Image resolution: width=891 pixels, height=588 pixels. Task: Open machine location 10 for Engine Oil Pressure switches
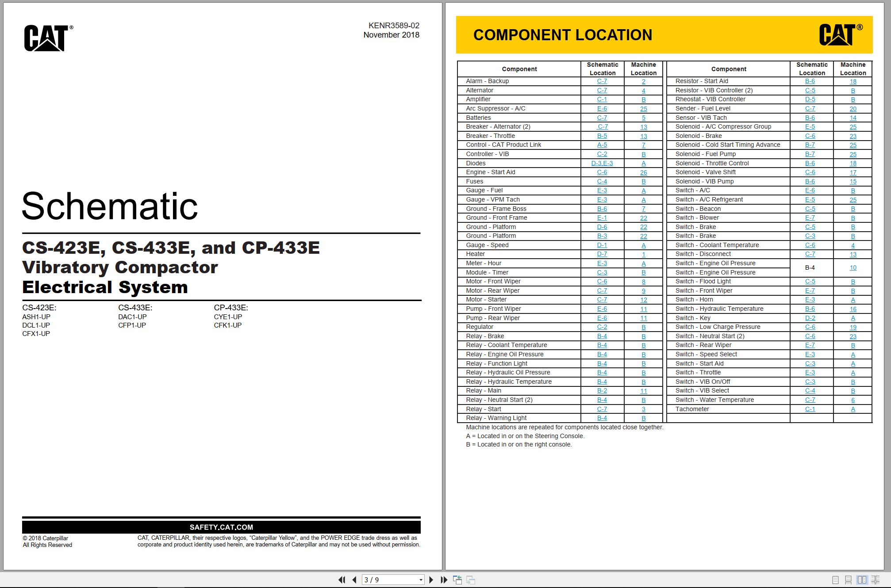[x=853, y=268]
